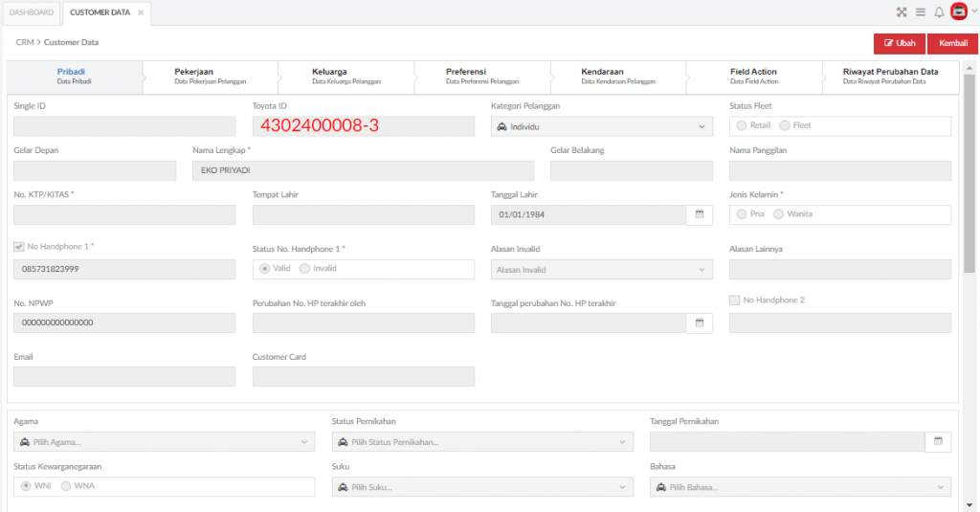980x512 pixels.
Task: Close the Customer Data tab
Action: click(141, 12)
